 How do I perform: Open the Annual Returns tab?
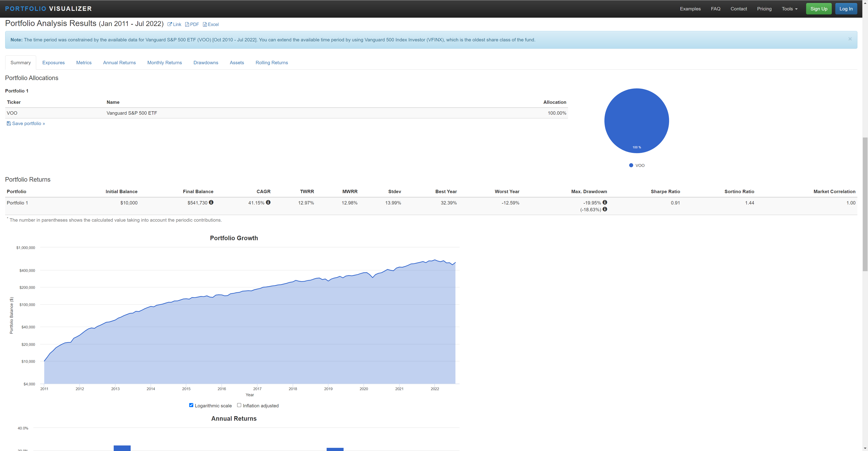pos(119,63)
